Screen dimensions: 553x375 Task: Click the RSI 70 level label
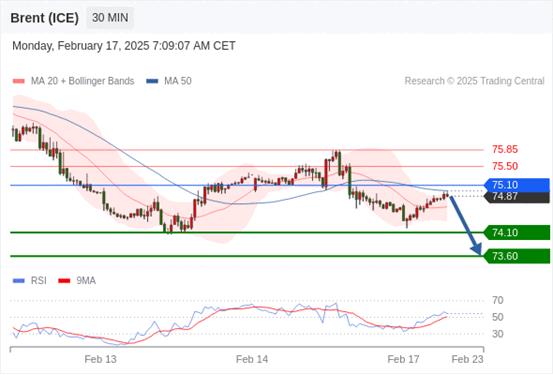498,301
